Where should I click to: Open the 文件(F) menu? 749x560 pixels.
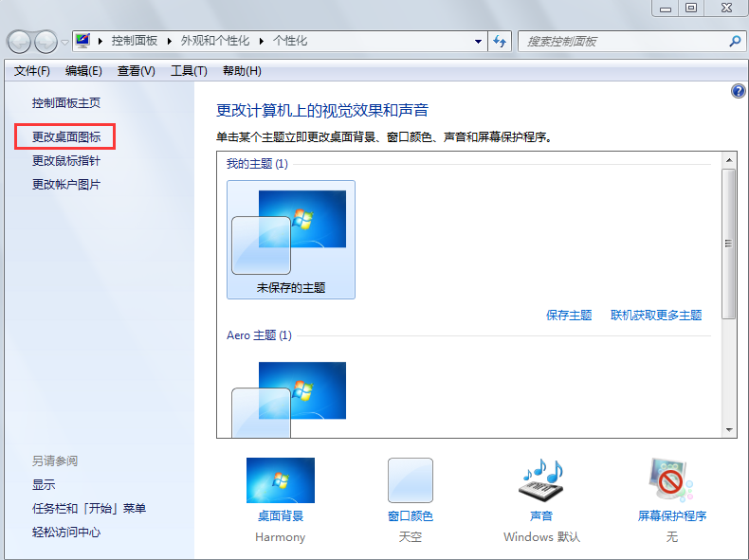point(31,71)
